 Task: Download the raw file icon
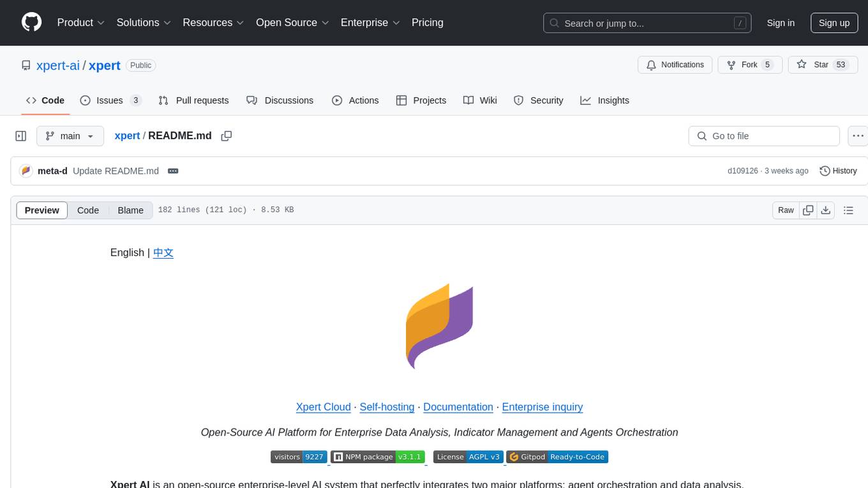tap(826, 210)
